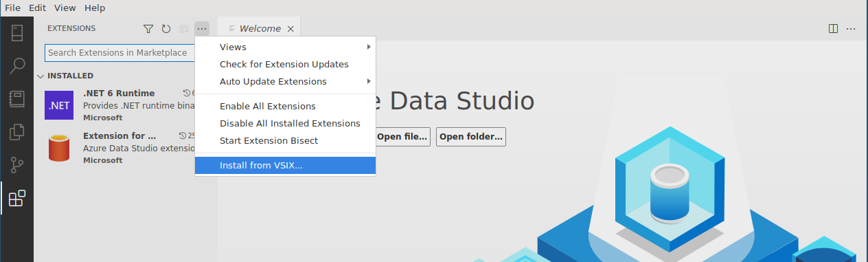Click Microsoft publisher under Extension for ...
Viewport: 868px width, 262px height.
(103, 160)
